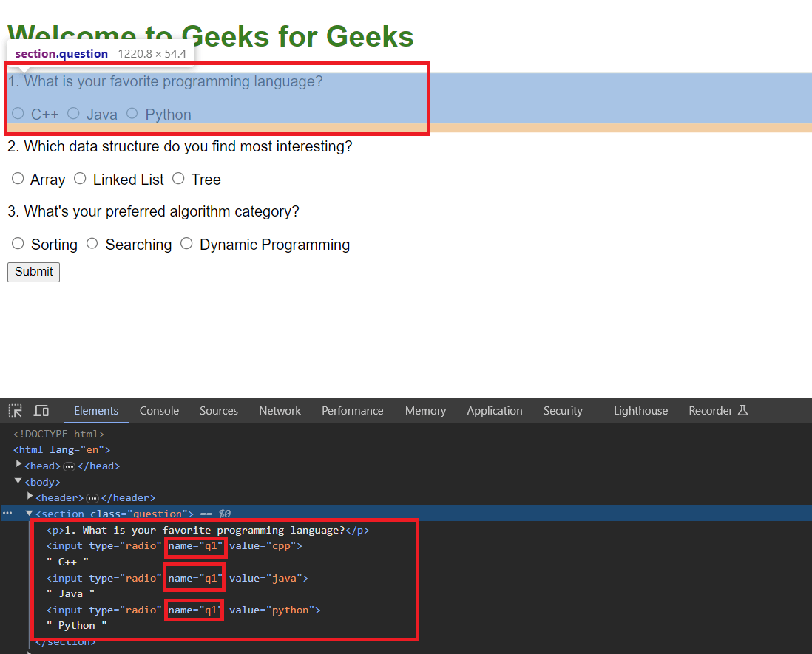Select the input node with value java
812x654 pixels.
pyautogui.click(x=177, y=578)
